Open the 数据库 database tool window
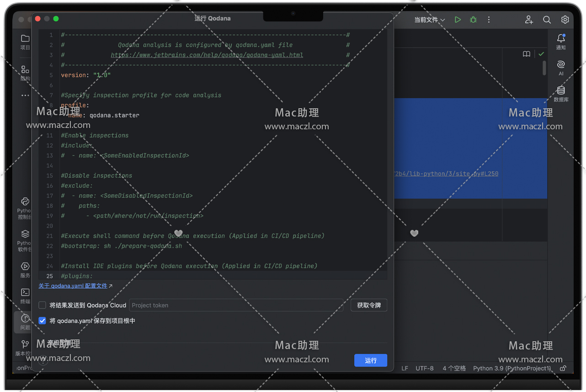 (x=561, y=93)
